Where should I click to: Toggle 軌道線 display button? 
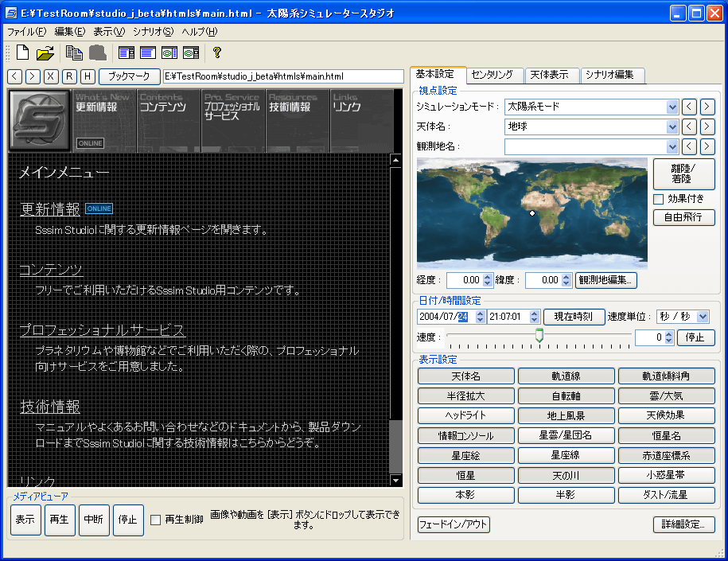pyautogui.click(x=566, y=376)
